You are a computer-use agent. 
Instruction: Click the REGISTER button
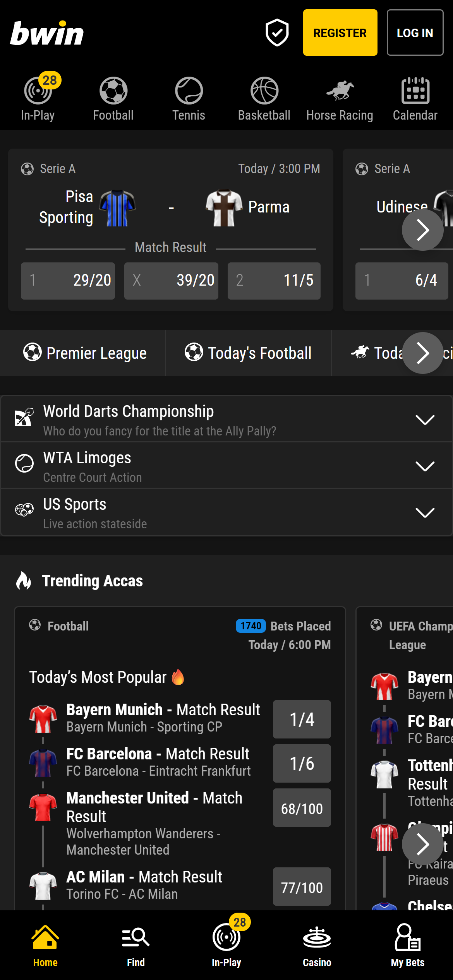340,33
